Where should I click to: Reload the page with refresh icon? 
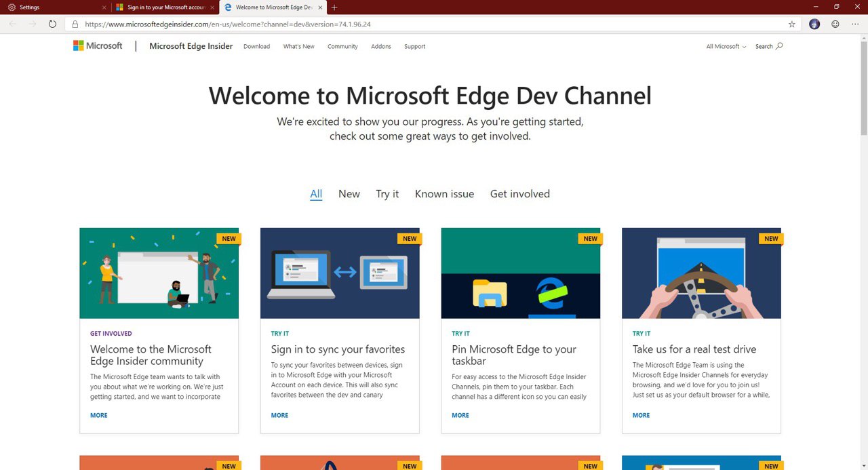52,24
